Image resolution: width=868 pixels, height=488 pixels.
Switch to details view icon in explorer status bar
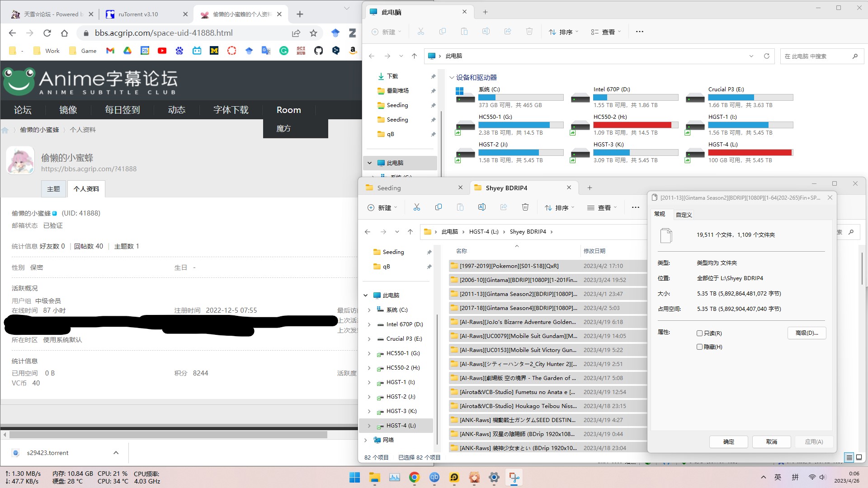pos(849,457)
